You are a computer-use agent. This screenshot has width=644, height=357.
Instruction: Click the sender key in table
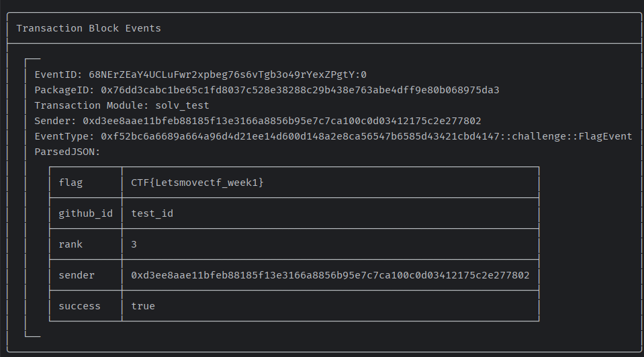click(x=77, y=275)
